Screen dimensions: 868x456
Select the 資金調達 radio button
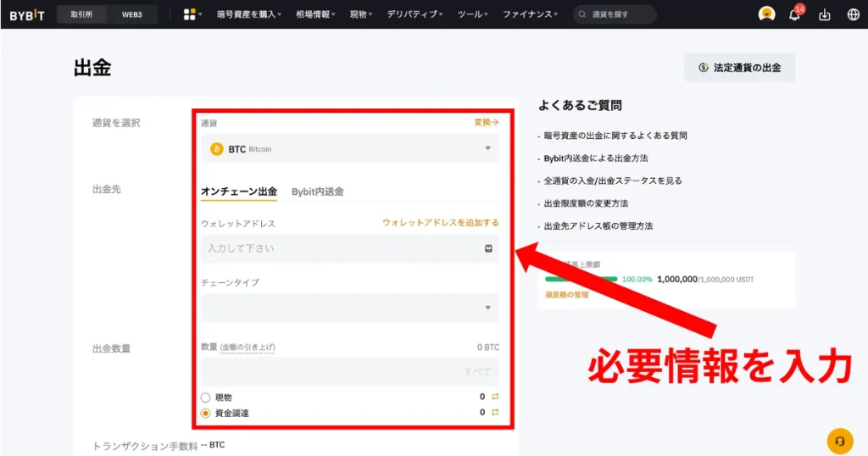205,414
